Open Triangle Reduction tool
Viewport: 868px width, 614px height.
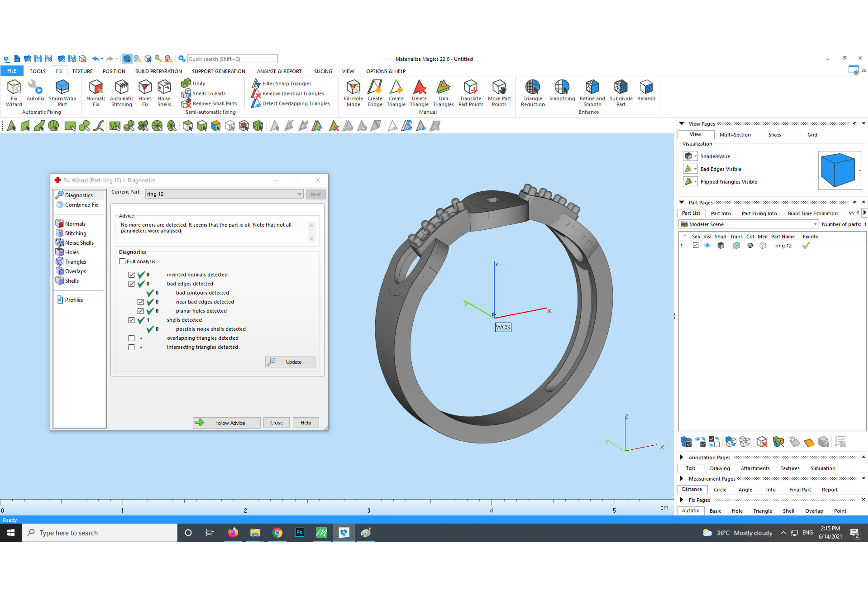pyautogui.click(x=533, y=93)
